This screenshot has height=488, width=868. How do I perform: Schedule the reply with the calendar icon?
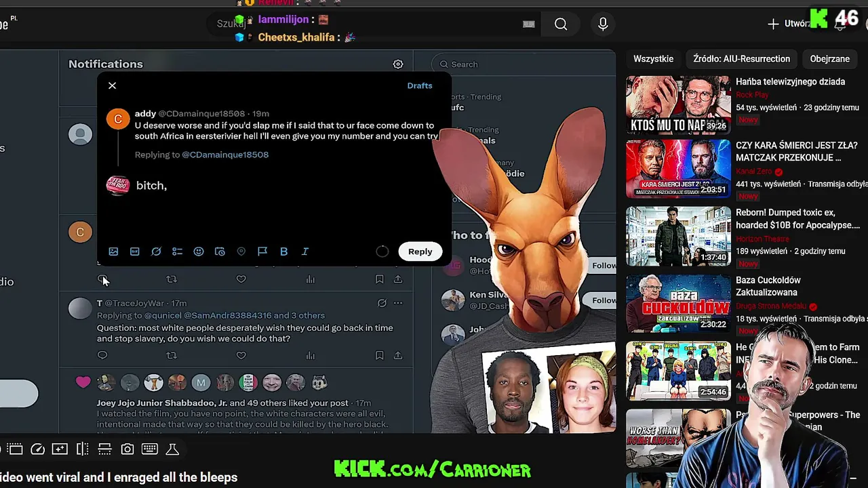coord(220,251)
